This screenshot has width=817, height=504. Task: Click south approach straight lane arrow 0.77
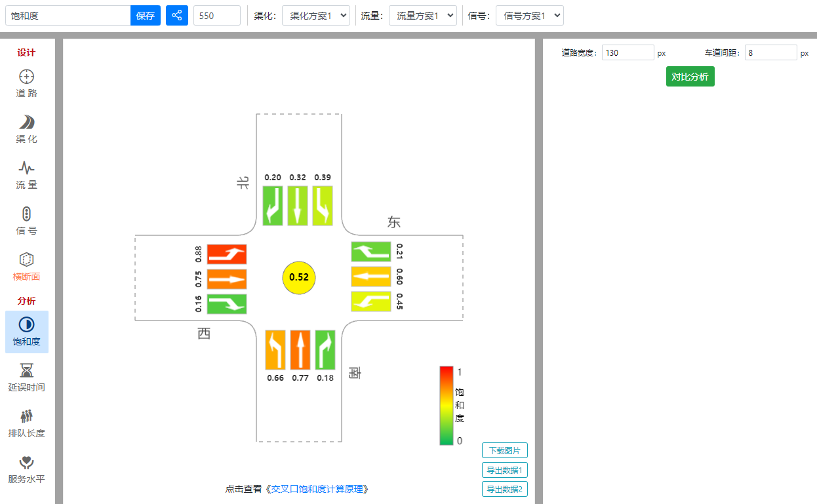pos(300,350)
